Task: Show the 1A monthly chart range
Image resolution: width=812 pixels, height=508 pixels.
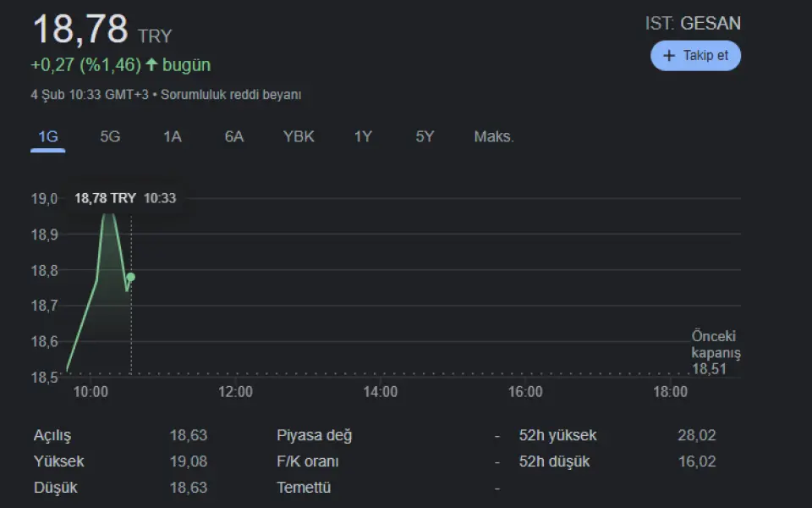Action: point(173,137)
